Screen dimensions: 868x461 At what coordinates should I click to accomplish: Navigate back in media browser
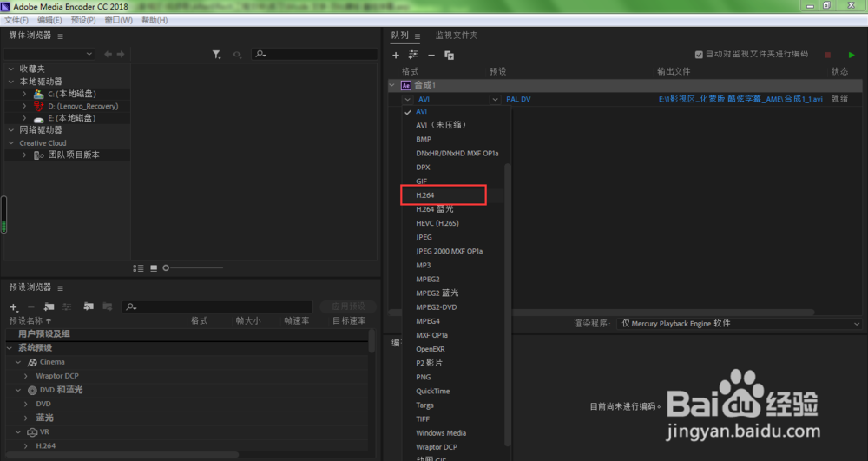click(108, 54)
